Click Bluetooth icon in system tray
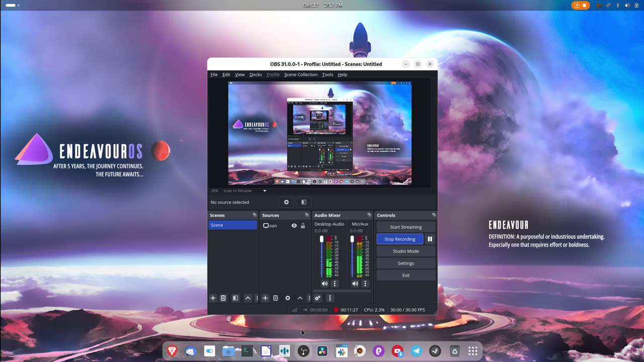 (618, 5)
